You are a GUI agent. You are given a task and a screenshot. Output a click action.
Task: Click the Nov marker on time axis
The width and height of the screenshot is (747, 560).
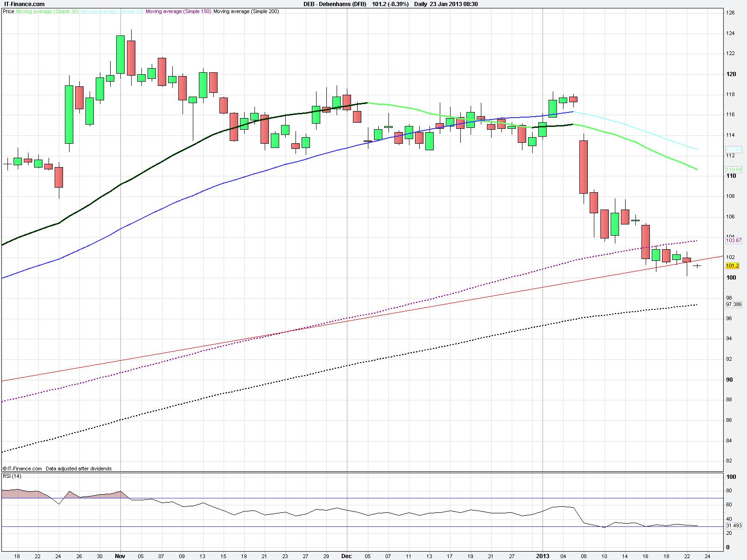click(120, 556)
